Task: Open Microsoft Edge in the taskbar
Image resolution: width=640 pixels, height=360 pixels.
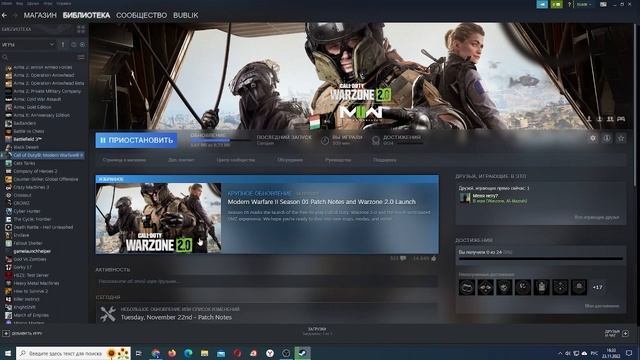Action: pyautogui.click(x=188, y=353)
